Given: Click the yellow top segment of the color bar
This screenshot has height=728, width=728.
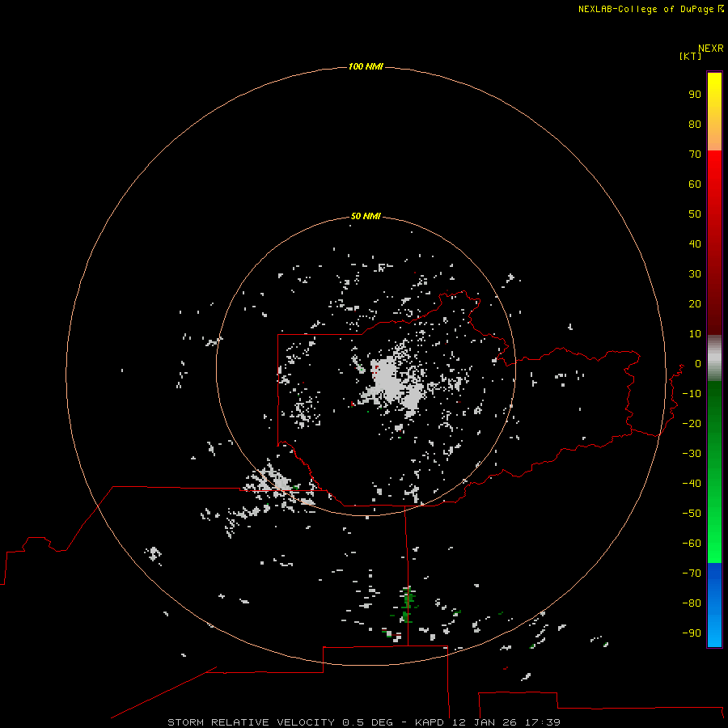Looking at the screenshot, I should coord(714,112).
